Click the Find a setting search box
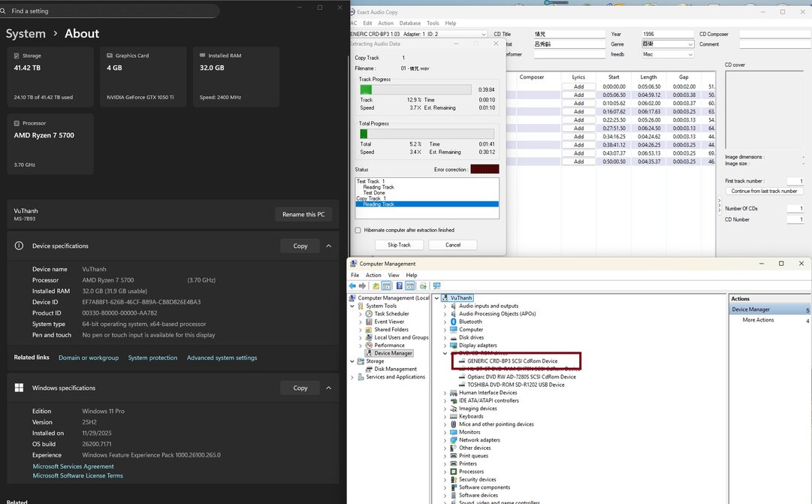This screenshot has height=504, width=812. coord(110,11)
